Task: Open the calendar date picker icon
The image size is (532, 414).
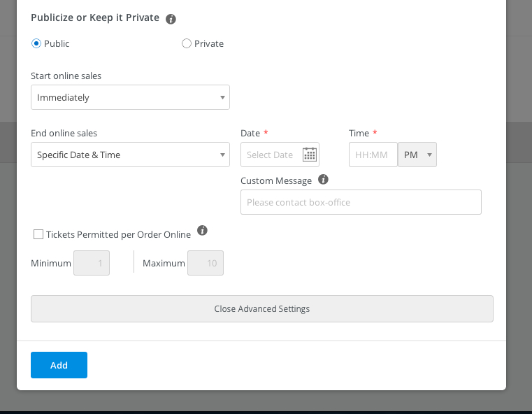Action: click(x=310, y=155)
